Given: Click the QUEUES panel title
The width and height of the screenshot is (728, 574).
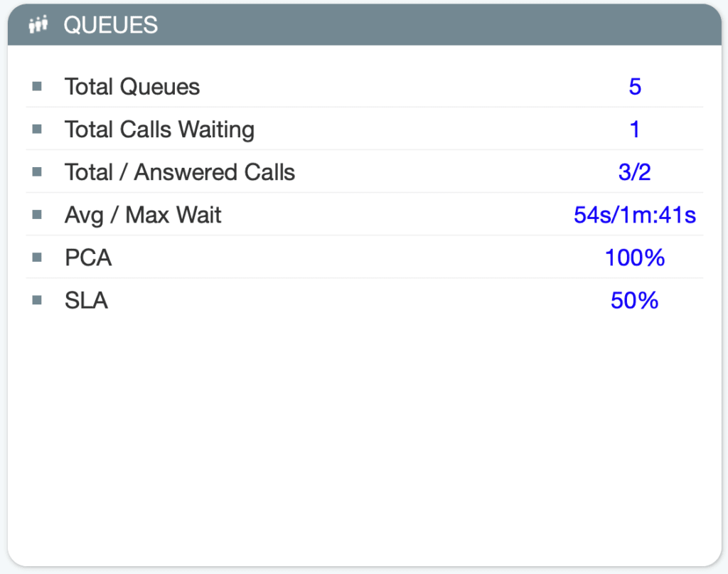Looking at the screenshot, I should [x=110, y=25].
